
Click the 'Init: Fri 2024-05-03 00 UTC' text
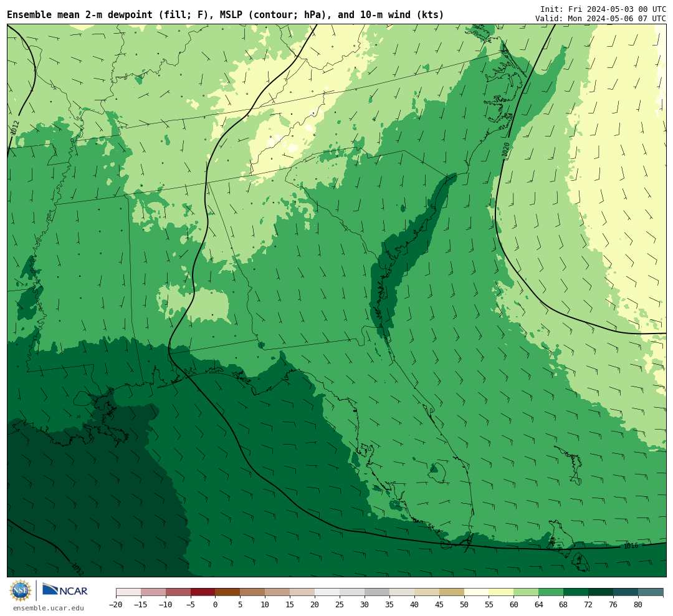(603, 9)
